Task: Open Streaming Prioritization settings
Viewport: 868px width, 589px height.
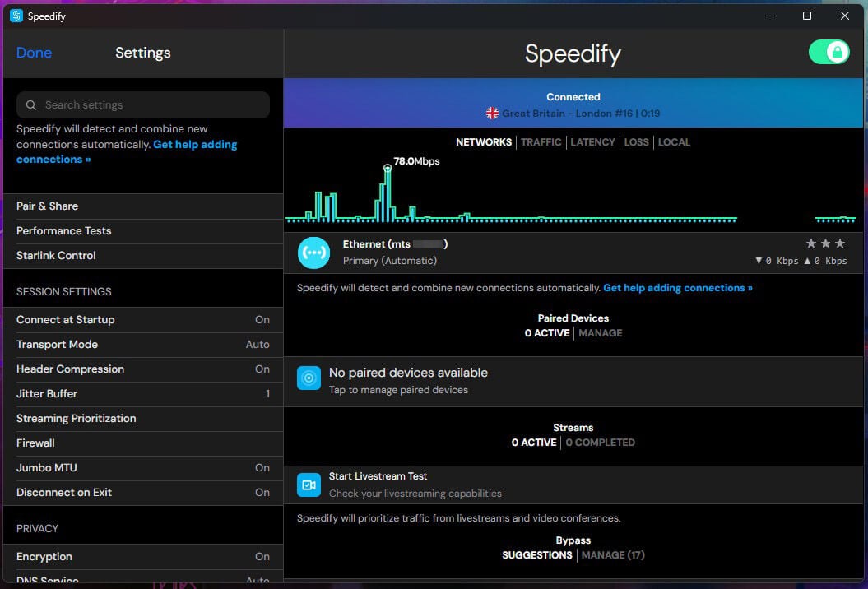Action: point(143,419)
